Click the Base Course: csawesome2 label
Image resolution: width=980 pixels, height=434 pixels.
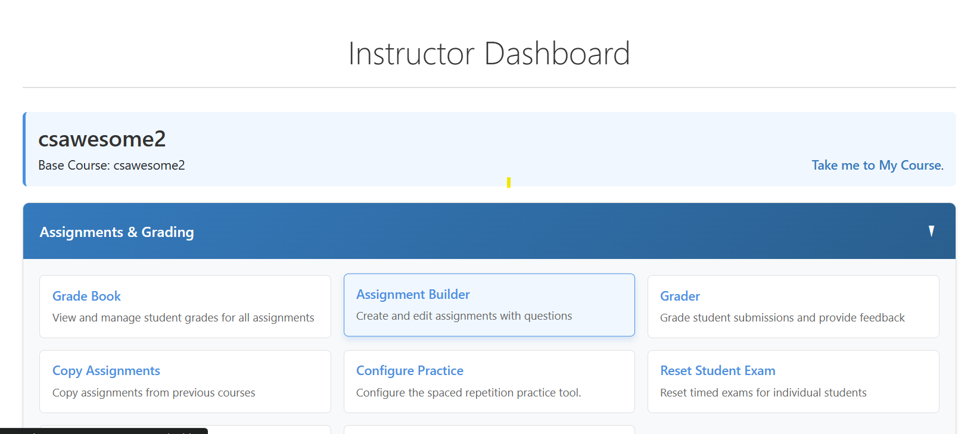pyautogui.click(x=111, y=166)
